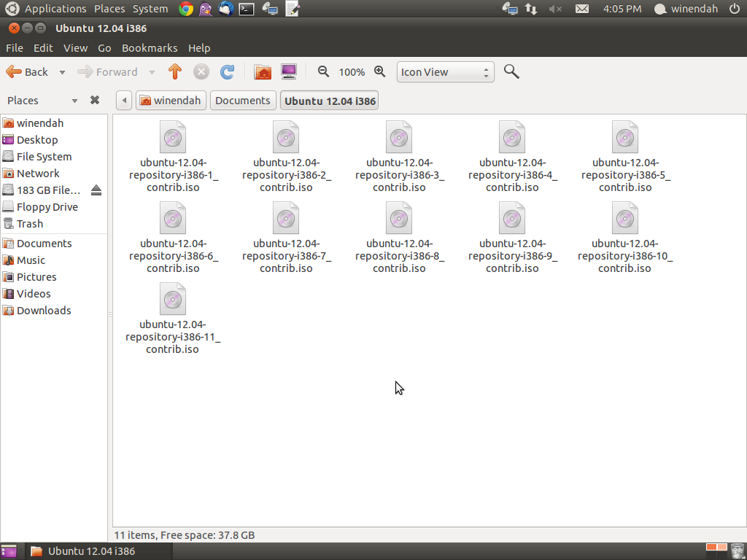
Task: Open the Trash applet in the bottom panel
Action: [737, 551]
